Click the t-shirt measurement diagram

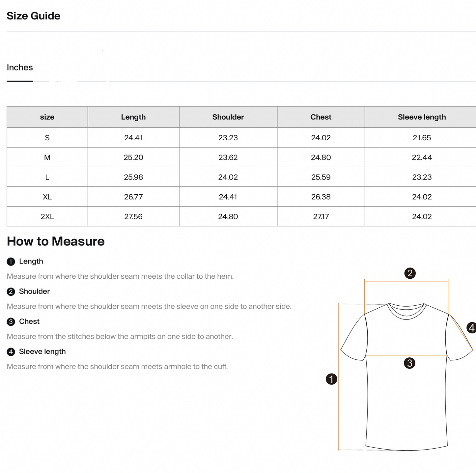(406, 361)
